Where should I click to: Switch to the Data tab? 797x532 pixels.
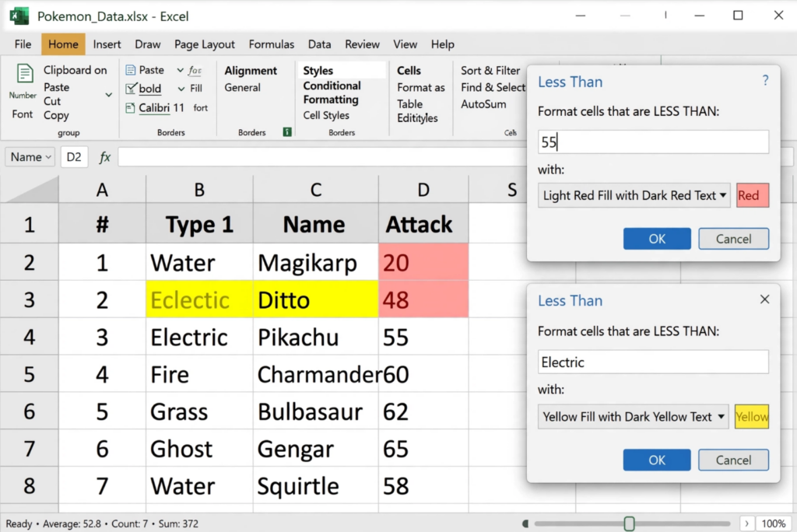[x=319, y=44]
